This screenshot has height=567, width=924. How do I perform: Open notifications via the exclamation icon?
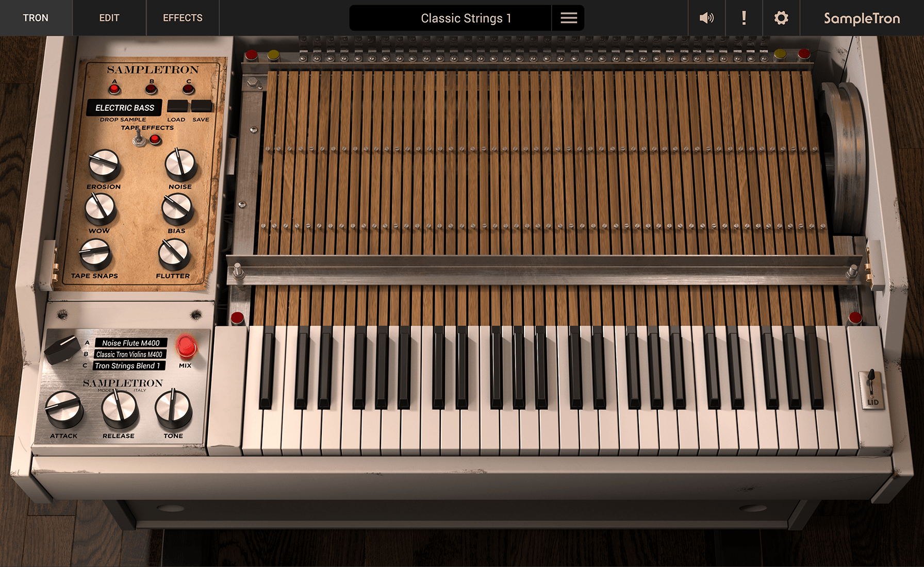click(x=744, y=18)
